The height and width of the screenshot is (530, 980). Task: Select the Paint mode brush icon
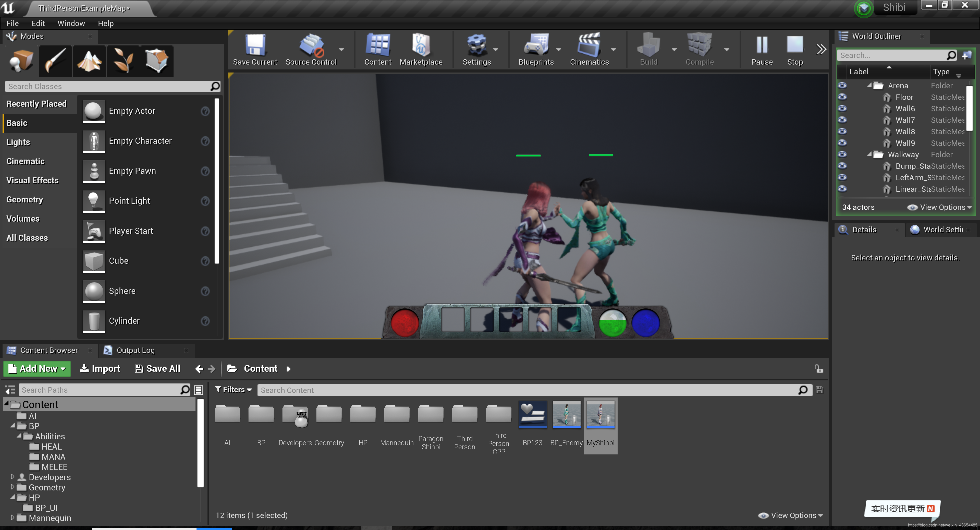point(56,61)
